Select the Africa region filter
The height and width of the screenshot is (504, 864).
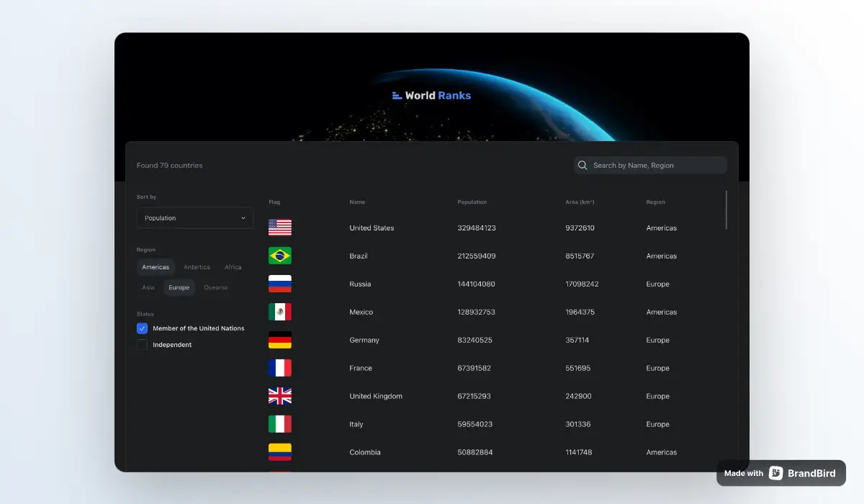(x=233, y=266)
